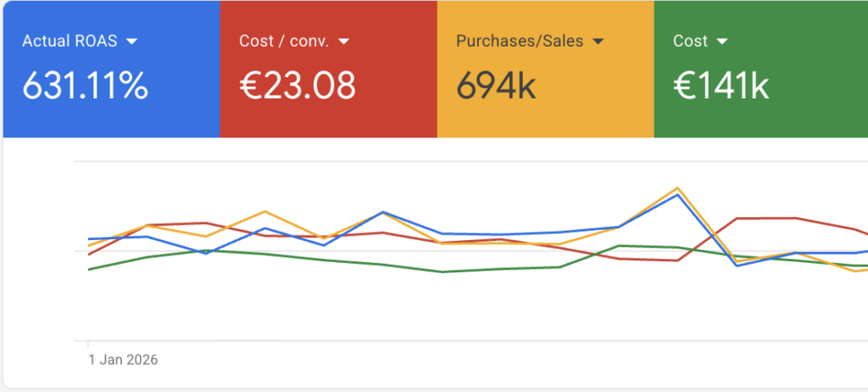Screen dimensions: 868x392
Task: Select the €141k cost value
Action: click(x=721, y=86)
